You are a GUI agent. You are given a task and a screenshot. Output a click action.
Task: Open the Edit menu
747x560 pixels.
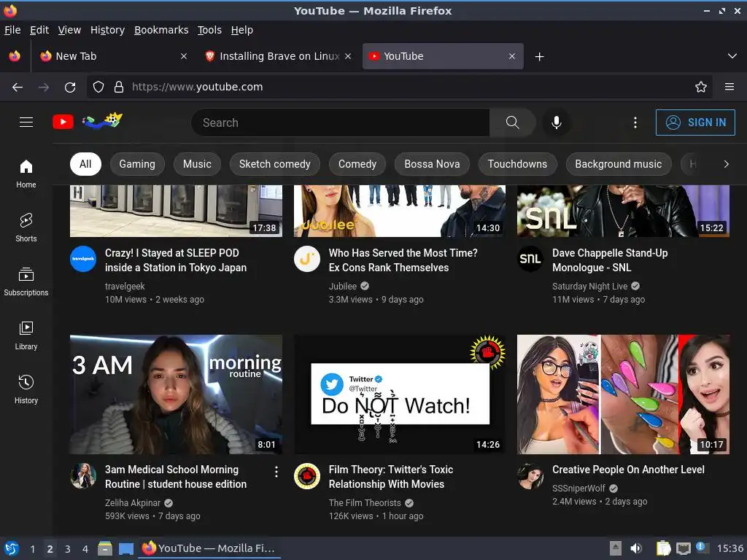[x=39, y=30]
